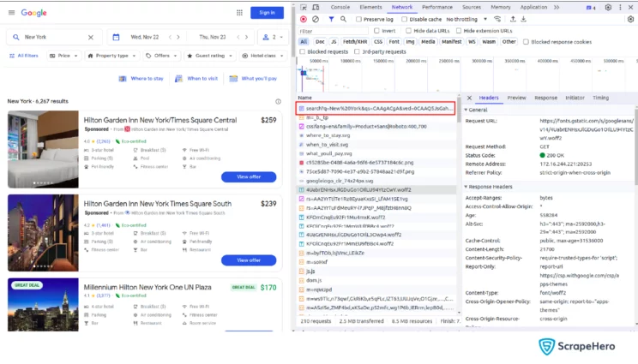
Task: Open DevTools settings gear icon
Action: 608,8
